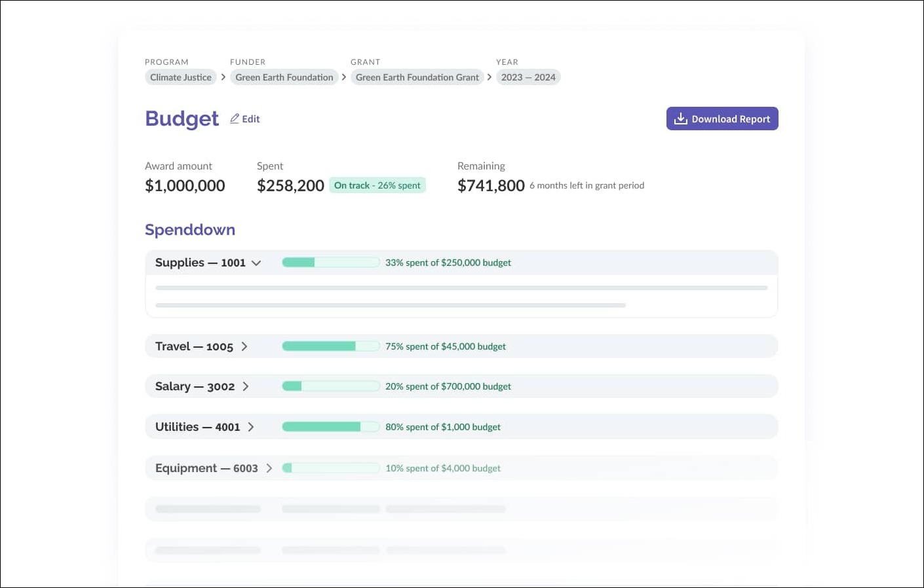
Task: Click the pencil edit icon beside Budget
Action: tap(235, 118)
